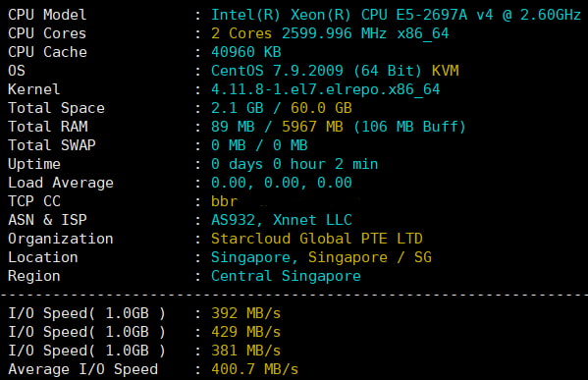
Task: Click the 'Total SWAP' label
Action: [52, 145]
